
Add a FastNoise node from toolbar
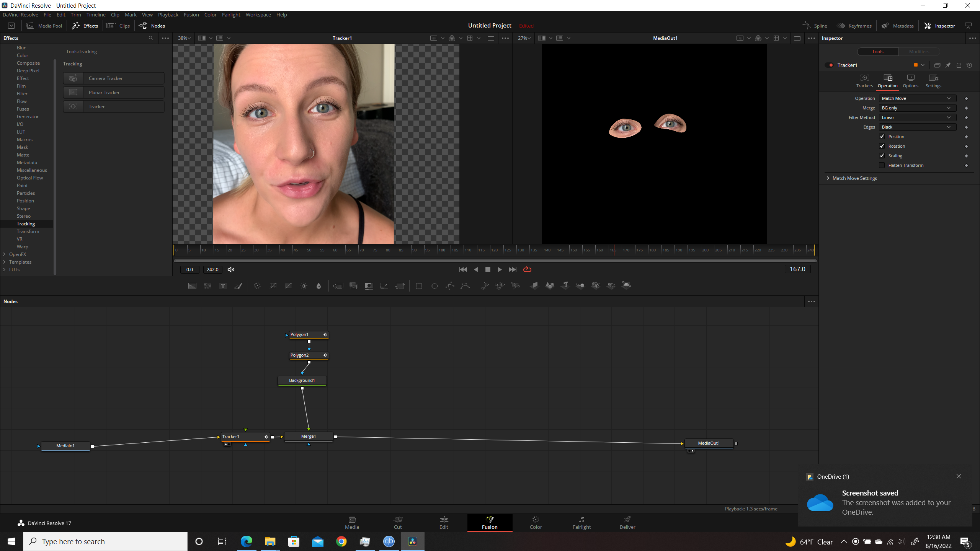click(x=207, y=286)
